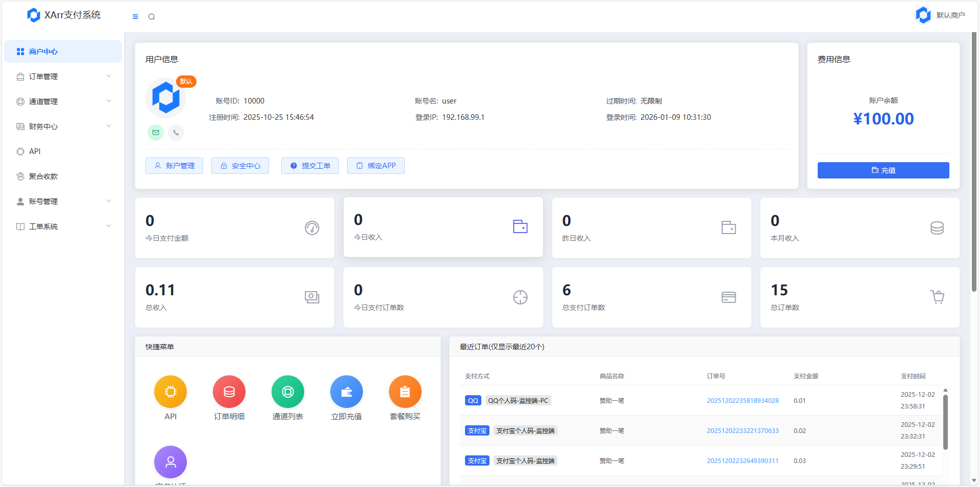The height and width of the screenshot is (487, 980).
Task: Select the 套餐购买 quick menu icon
Action: [405, 392]
